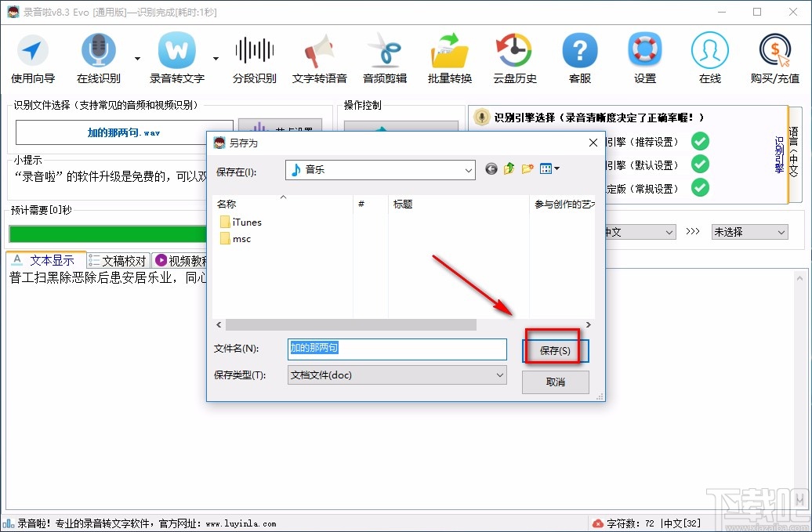Switch to the 文稿校对 tab
Screen dimensions: 812x532
[118, 259]
